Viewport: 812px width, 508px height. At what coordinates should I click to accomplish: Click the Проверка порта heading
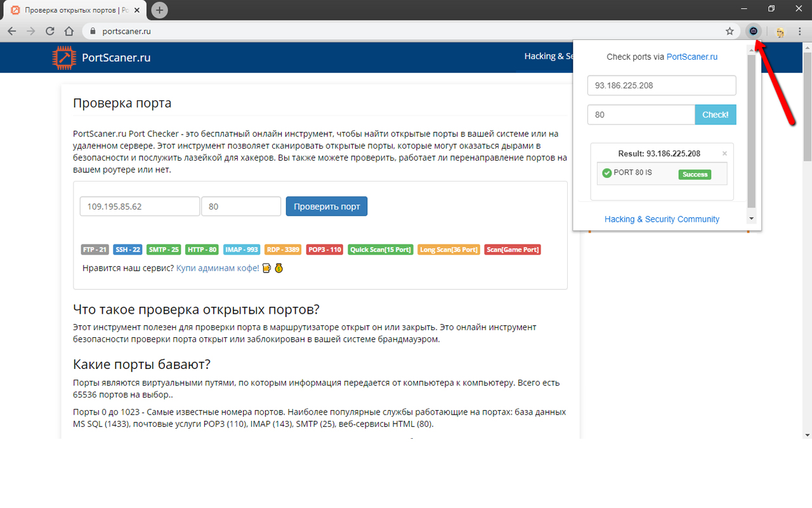click(122, 103)
